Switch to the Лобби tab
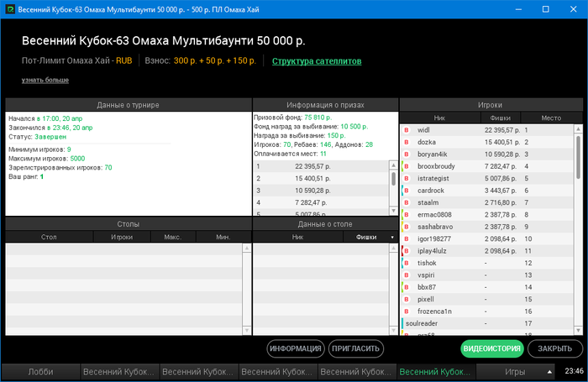588x382 pixels. coord(40,372)
